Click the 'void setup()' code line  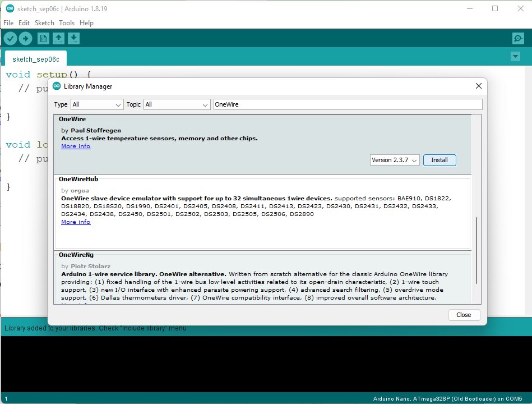[x=48, y=74]
